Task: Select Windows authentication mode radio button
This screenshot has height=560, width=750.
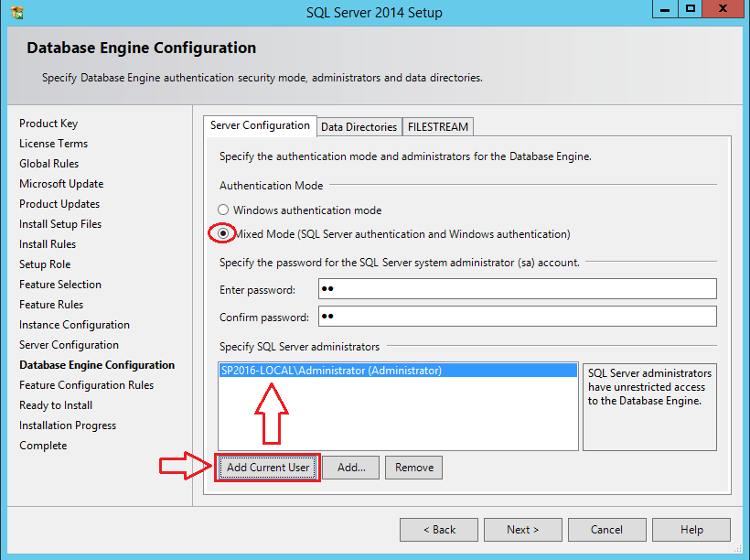Action: click(x=223, y=210)
